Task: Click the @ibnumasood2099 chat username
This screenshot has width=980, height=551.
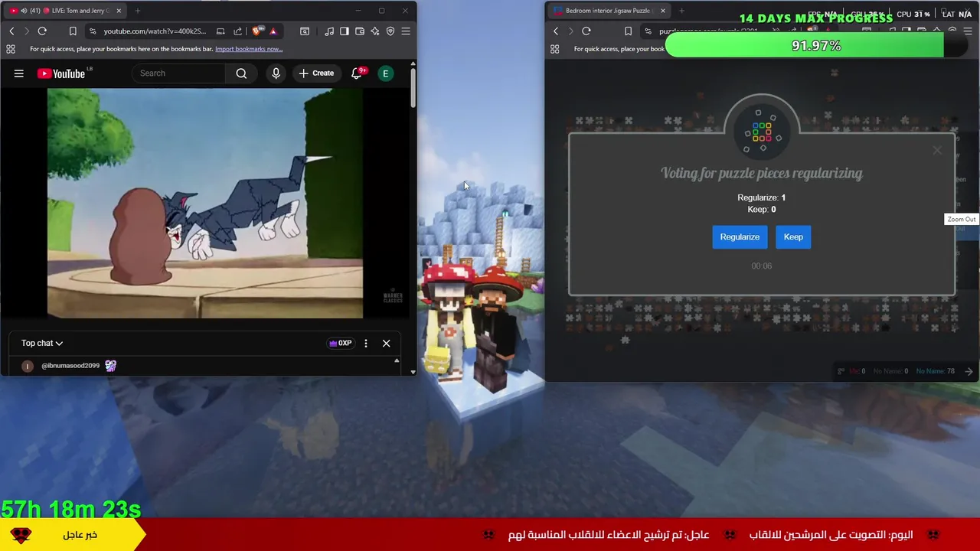Action: pos(70,366)
